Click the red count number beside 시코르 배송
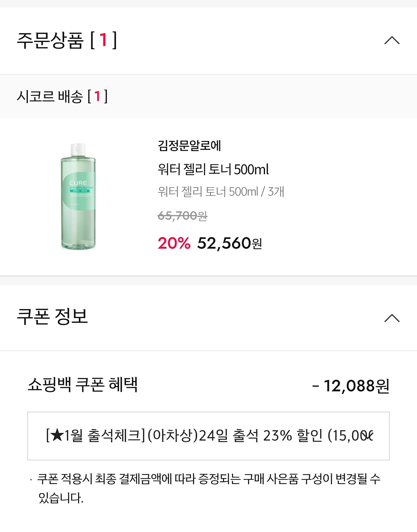This screenshot has height=532, width=417. click(97, 97)
